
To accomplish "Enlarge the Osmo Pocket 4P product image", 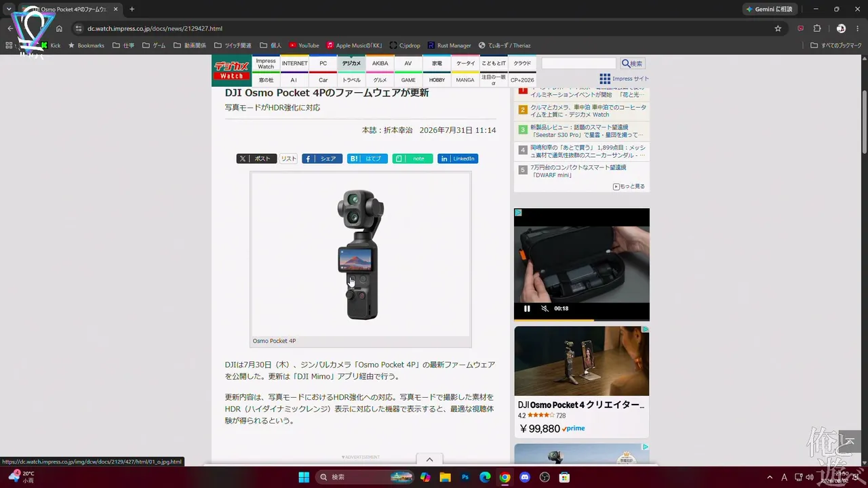I will tap(361, 254).
